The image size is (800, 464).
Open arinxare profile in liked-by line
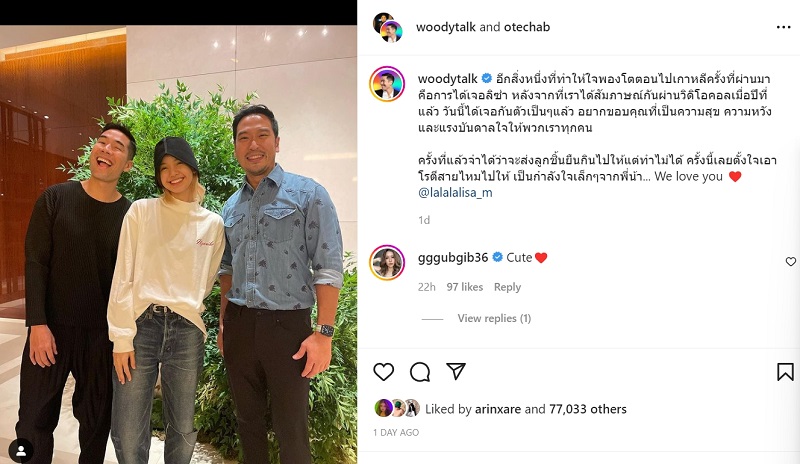click(498, 409)
